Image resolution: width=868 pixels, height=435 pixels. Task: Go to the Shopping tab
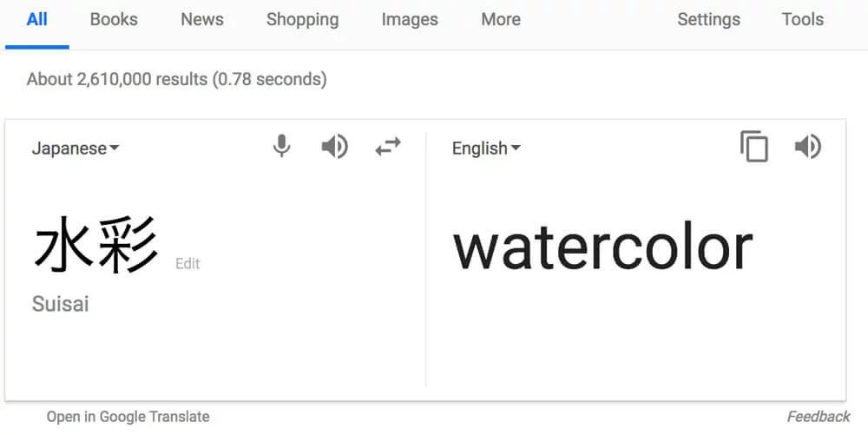tap(302, 20)
